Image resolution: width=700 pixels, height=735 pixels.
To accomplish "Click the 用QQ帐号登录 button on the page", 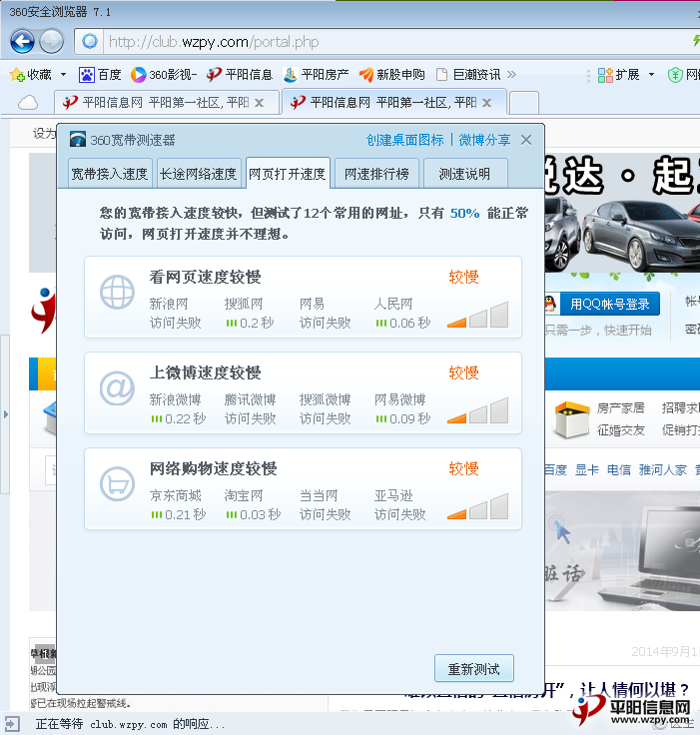I will point(609,305).
